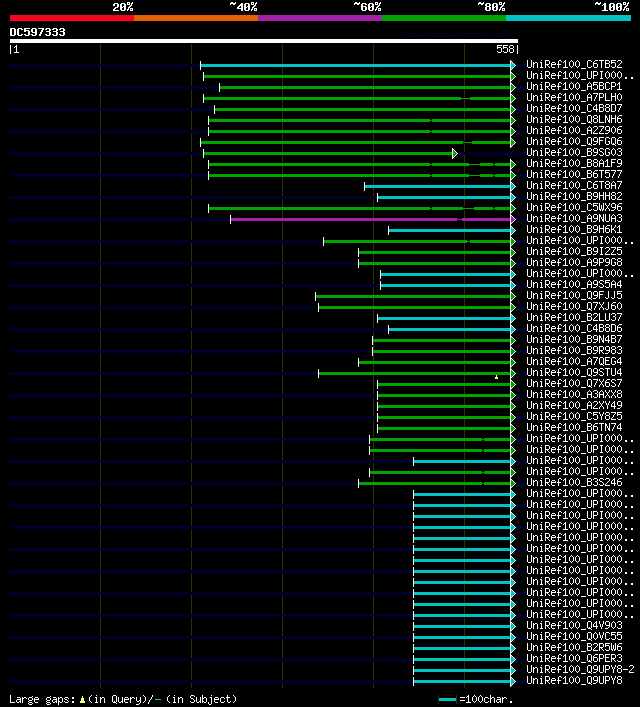The height and width of the screenshot is (707, 640).
Task: Open UniRef100_C4B8D7 hit
Action: point(574,109)
